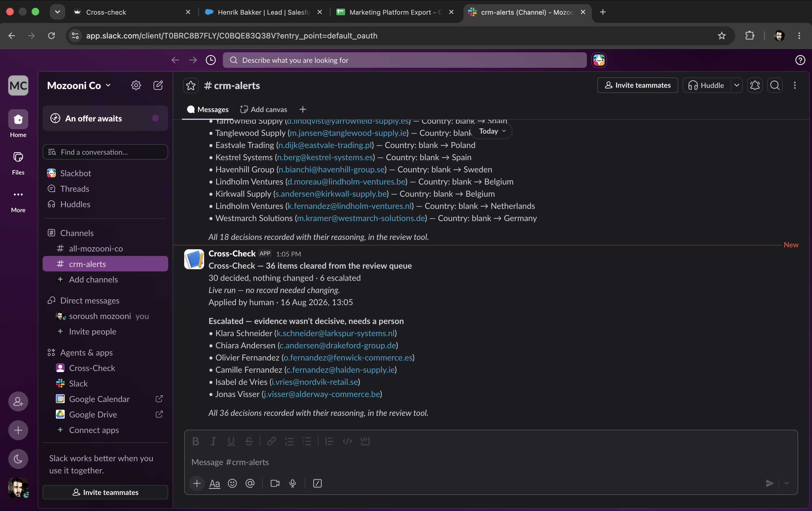Screen dimensions: 812x511
Task: Open channel more actions kebab menu
Action: pos(795,85)
